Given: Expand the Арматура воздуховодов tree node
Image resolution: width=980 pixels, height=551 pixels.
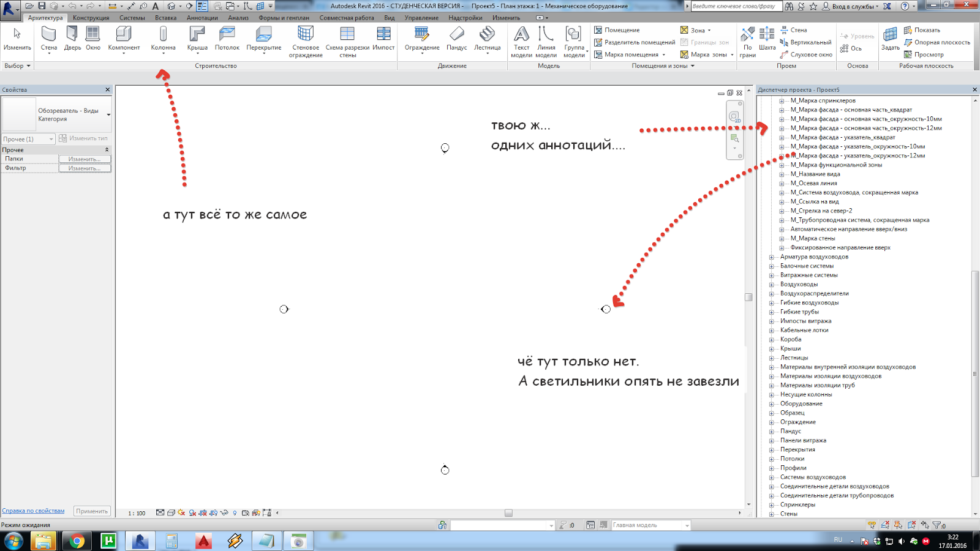Looking at the screenshot, I should pyautogui.click(x=772, y=257).
